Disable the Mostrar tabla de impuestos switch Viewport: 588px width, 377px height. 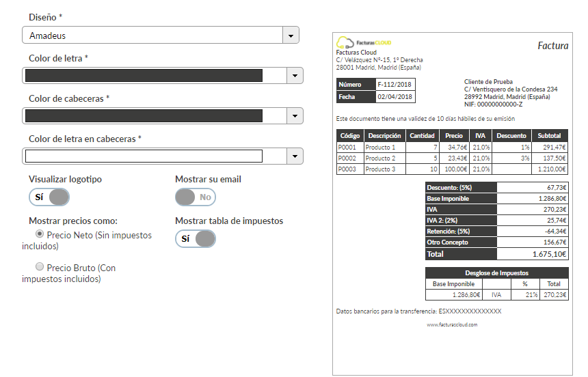pos(196,238)
